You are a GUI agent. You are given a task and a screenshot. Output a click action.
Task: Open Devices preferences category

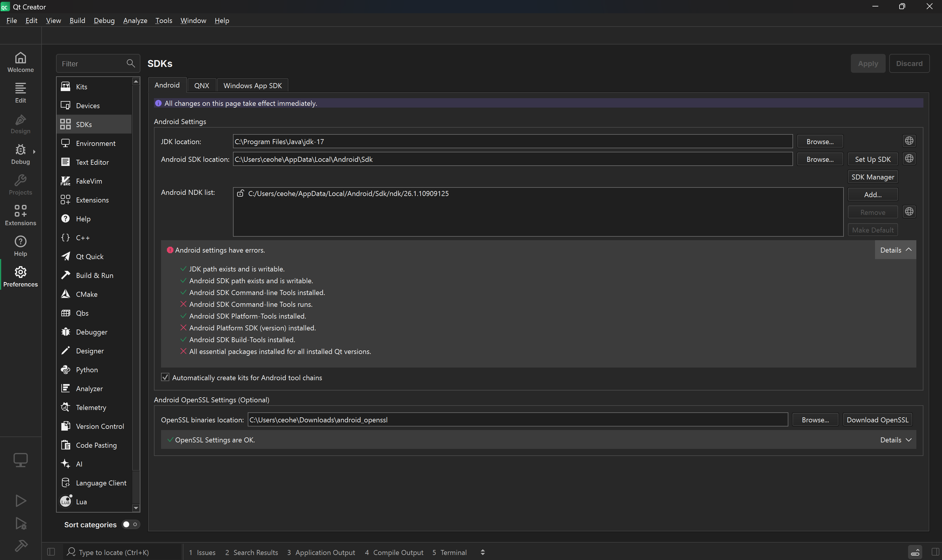94,106
